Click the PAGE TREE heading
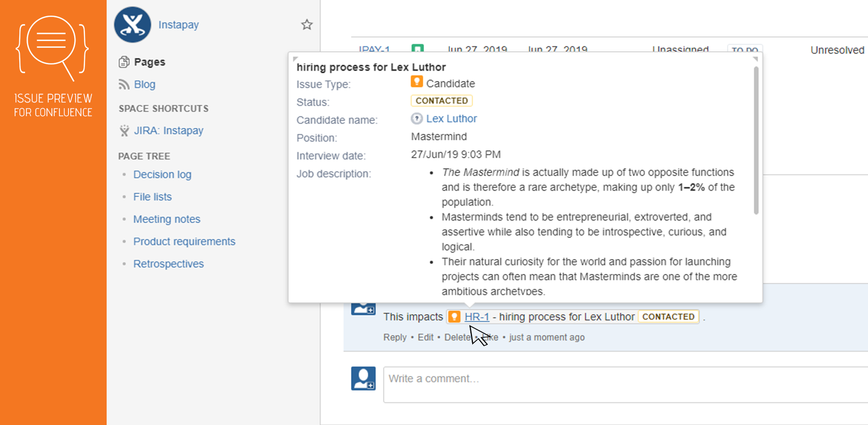The width and height of the screenshot is (868, 425). coord(144,156)
